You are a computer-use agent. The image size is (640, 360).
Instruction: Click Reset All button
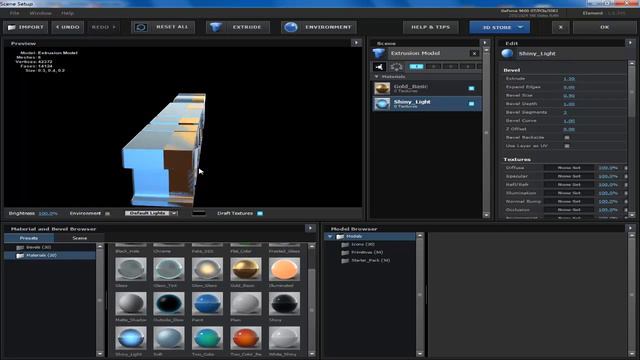[x=163, y=27]
